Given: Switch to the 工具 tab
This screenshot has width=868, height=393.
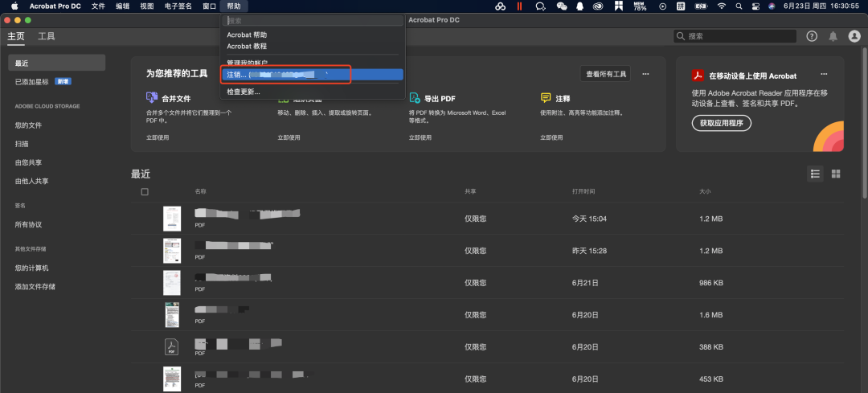Looking at the screenshot, I should click(x=47, y=36).
